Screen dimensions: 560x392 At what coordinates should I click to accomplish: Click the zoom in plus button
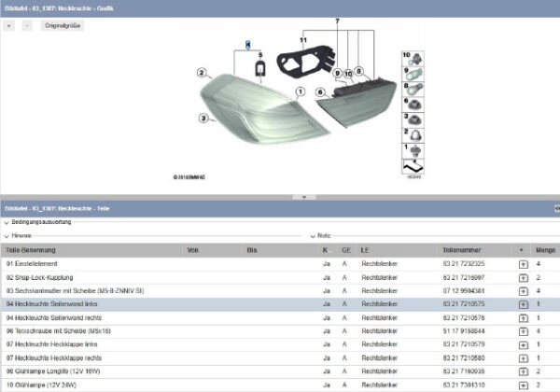tap(9, 26)
